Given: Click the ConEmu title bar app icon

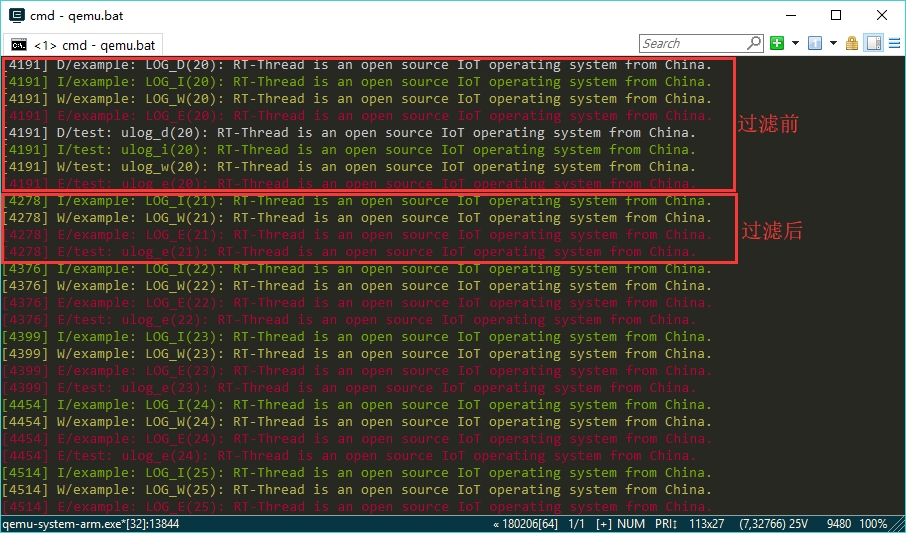Looking at the screenshot, I should [16, 15].
